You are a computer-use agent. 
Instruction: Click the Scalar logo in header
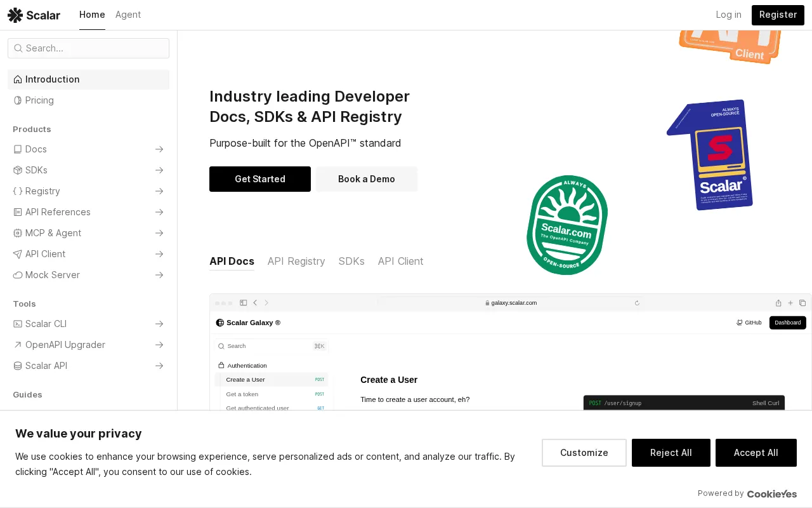coord(34,15)
